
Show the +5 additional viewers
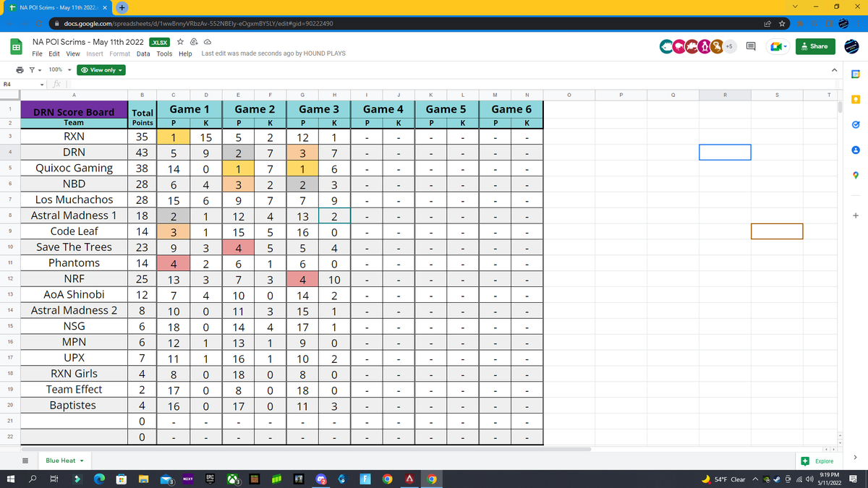729,46
